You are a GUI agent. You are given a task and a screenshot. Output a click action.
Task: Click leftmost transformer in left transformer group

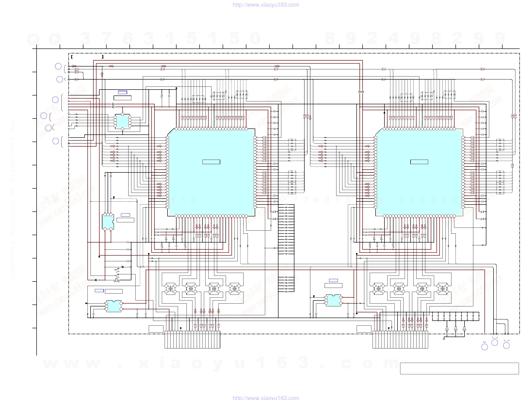tap(171, 289)
